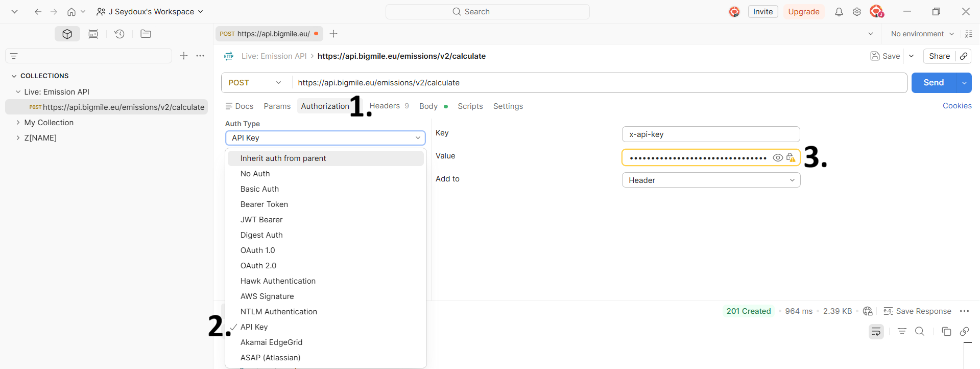Copy the response link icon
Screen dimensions: 980x369
click(965, 331)
